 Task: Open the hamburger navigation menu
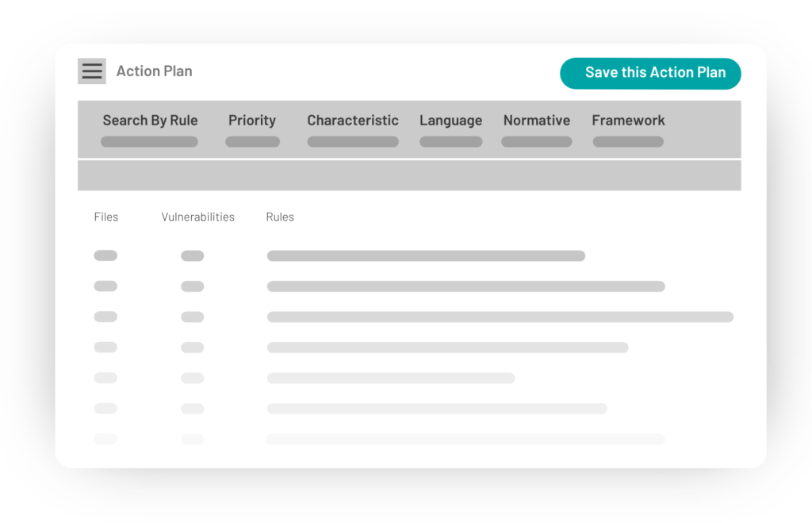[x=91, y=71]
